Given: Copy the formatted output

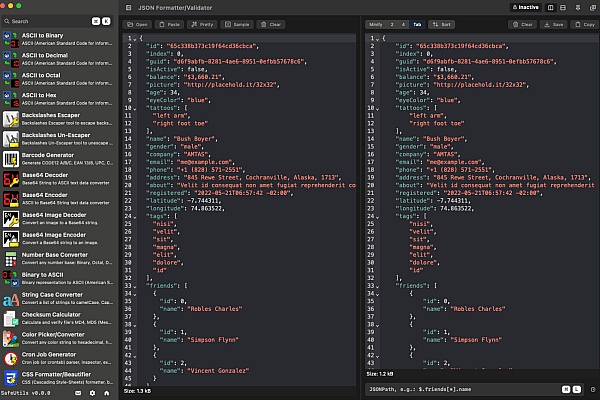Looking at the screenshot, I should 585,24.
